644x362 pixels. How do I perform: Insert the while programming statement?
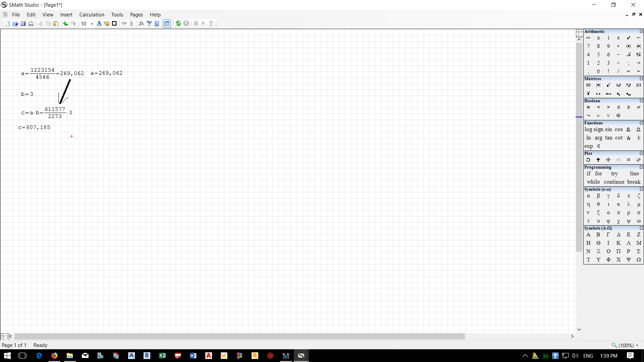tap(593, 182)
